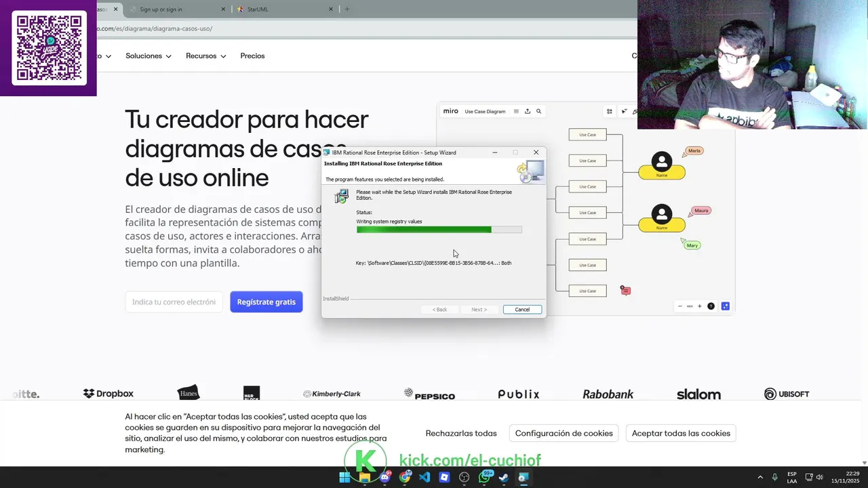Click the topmost 'Use Case' box
The height and width of the screenshot is (488, 868).
[x=587, y=135]
